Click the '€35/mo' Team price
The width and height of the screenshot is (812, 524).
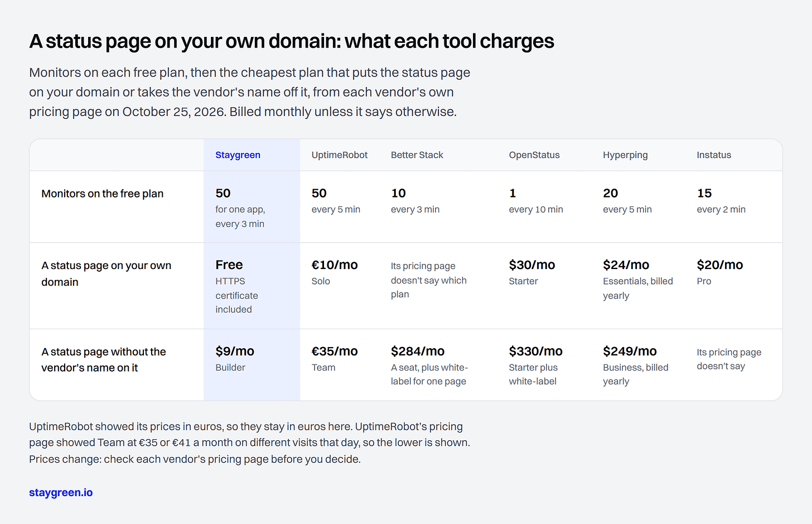[335, 351]
